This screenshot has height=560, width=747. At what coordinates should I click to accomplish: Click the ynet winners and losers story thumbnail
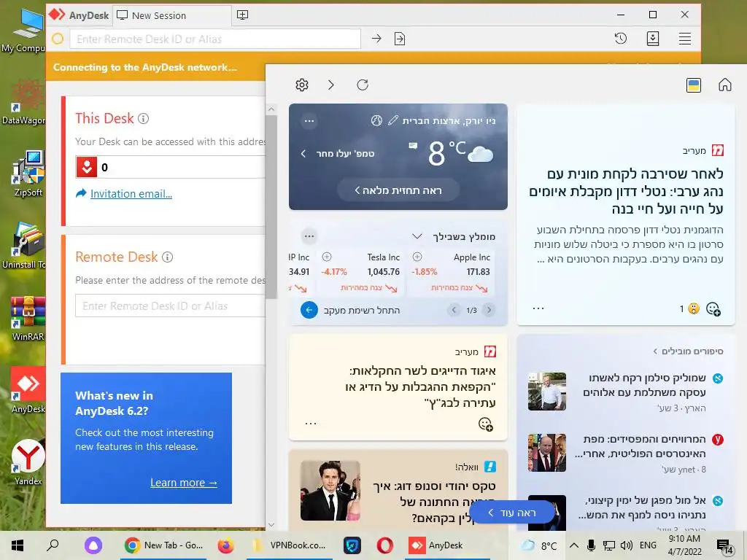click(x=547, y=452)
